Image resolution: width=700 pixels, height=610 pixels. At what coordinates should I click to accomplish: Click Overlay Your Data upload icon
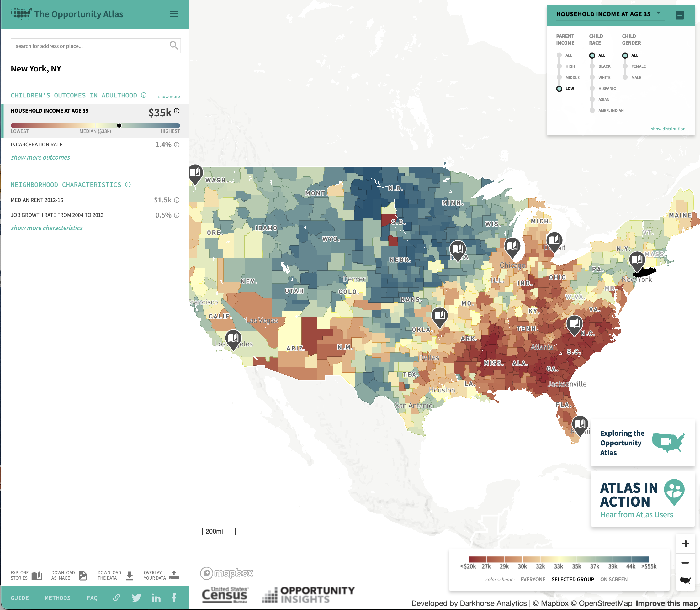174,575
